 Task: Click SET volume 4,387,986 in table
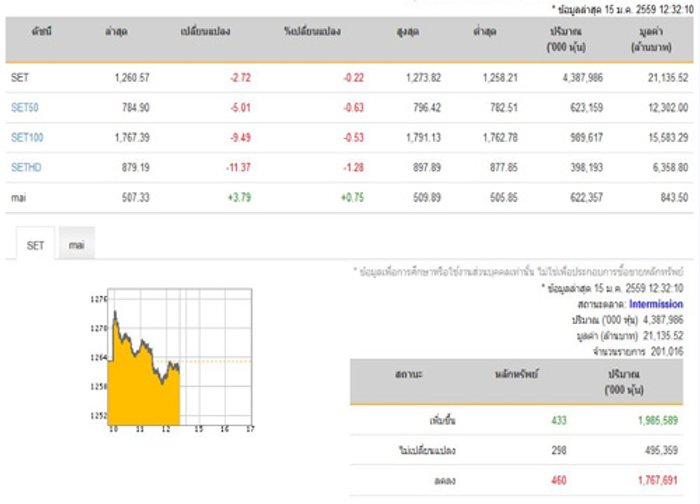[583, 78]
